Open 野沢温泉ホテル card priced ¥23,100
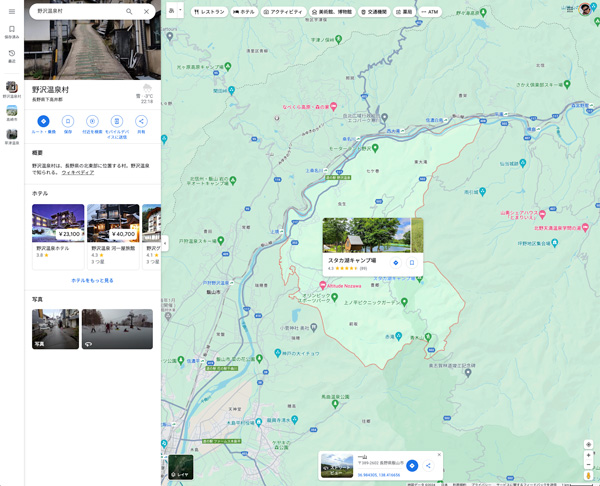 (58, 236)
